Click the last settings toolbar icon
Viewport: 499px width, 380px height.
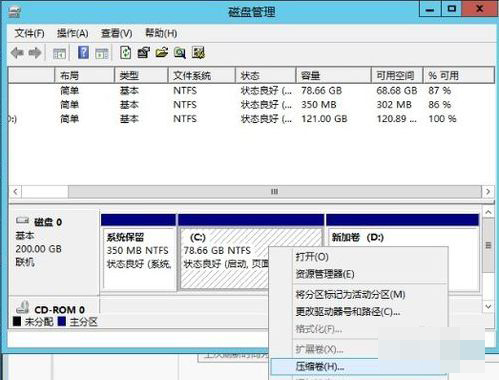198,53
